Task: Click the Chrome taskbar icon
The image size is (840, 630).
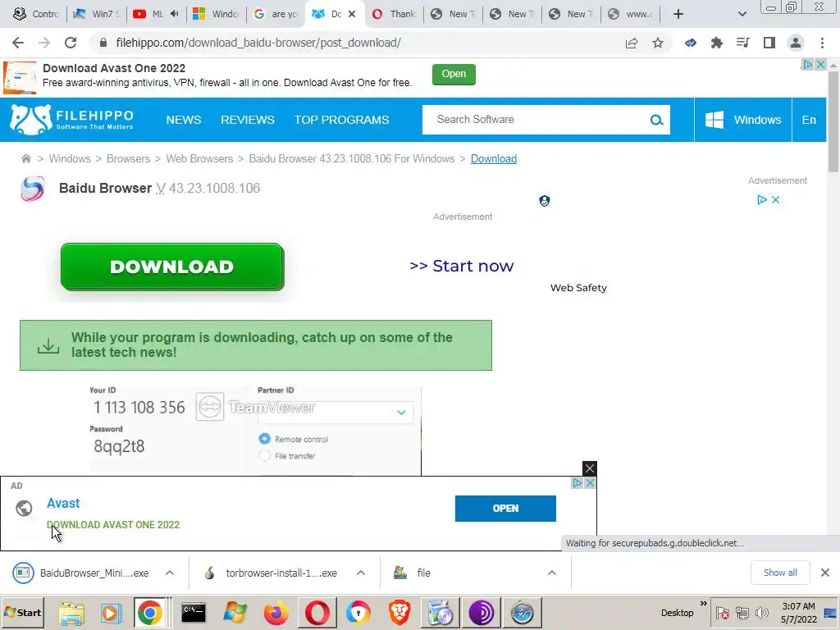Action: (x=149, y=612)
